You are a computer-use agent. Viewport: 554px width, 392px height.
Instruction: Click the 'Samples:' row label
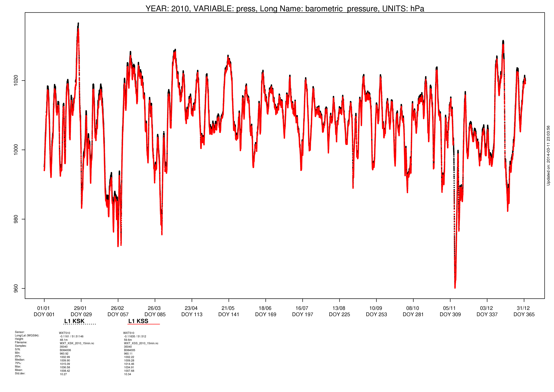tap(21, 346)
